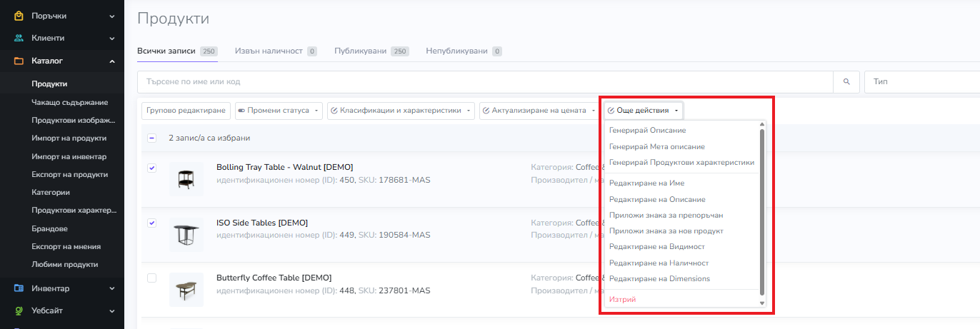980x329 pixels.
Task: Open the Bolling Tray Table product thumbnail
Action: click(x=186, y=179)
